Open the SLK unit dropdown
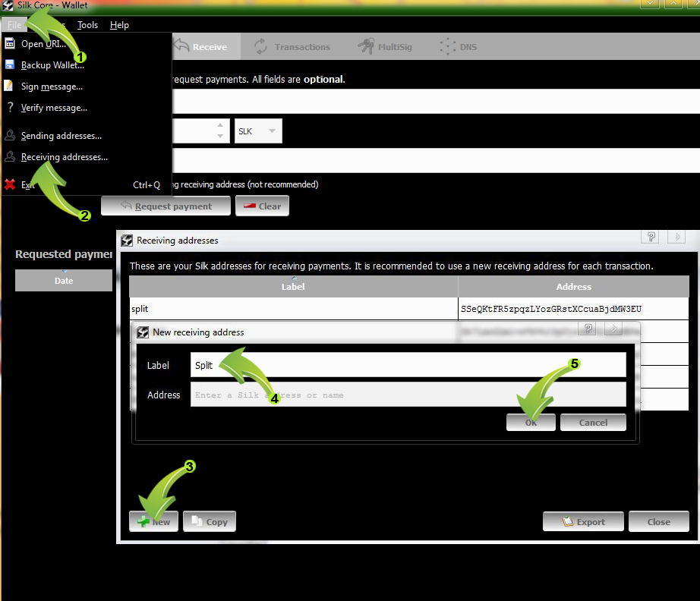 click(258, 131)
